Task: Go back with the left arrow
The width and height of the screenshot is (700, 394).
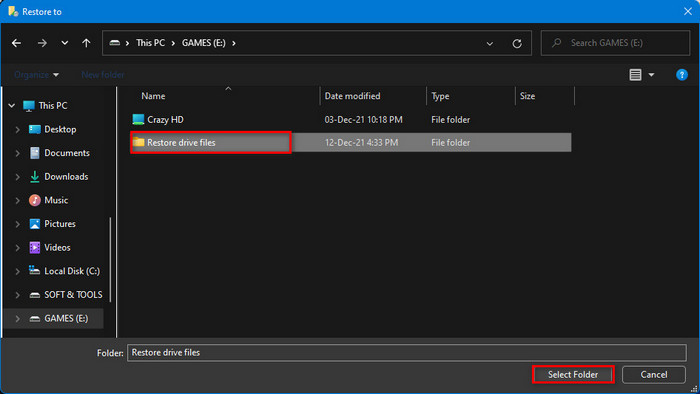Action: tap(17, 43)
